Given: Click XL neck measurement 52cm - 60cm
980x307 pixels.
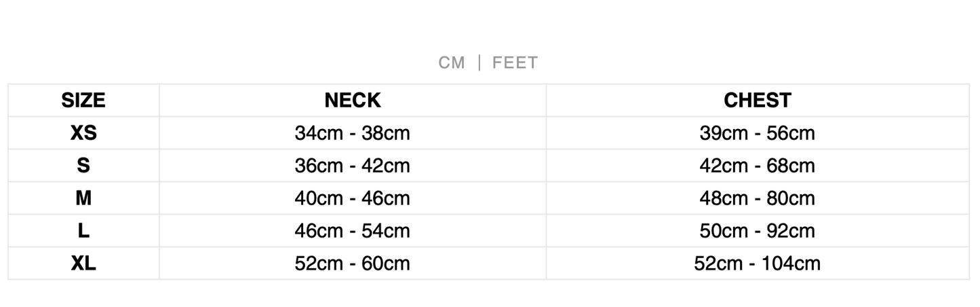Looking at the screenshot, I should click(352, 264).
